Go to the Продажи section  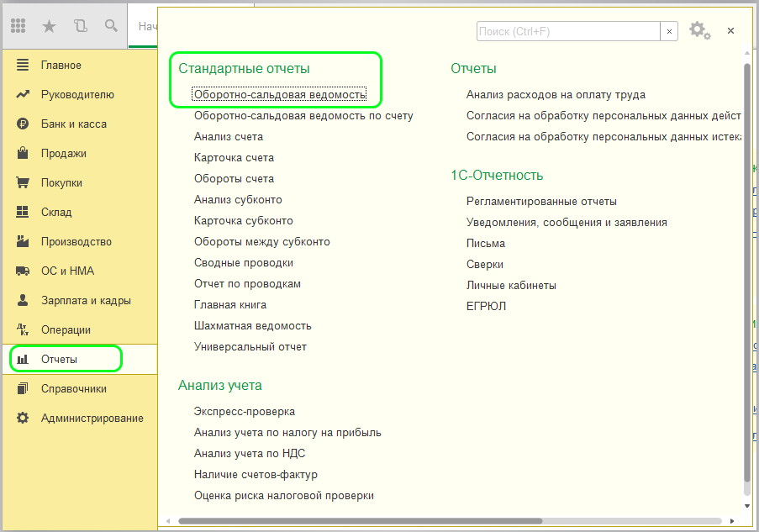(x=63, y=153)
